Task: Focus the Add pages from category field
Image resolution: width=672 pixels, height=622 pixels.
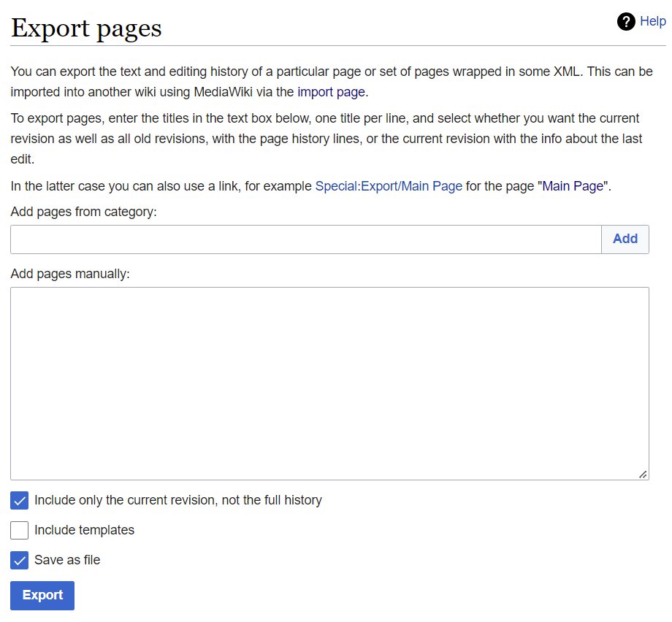Action: point(305,239)
